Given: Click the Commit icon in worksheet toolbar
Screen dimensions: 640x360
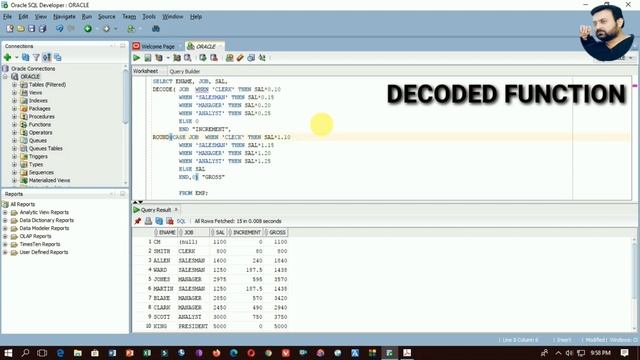Looking at the screenshot, I should pos(202,58).
